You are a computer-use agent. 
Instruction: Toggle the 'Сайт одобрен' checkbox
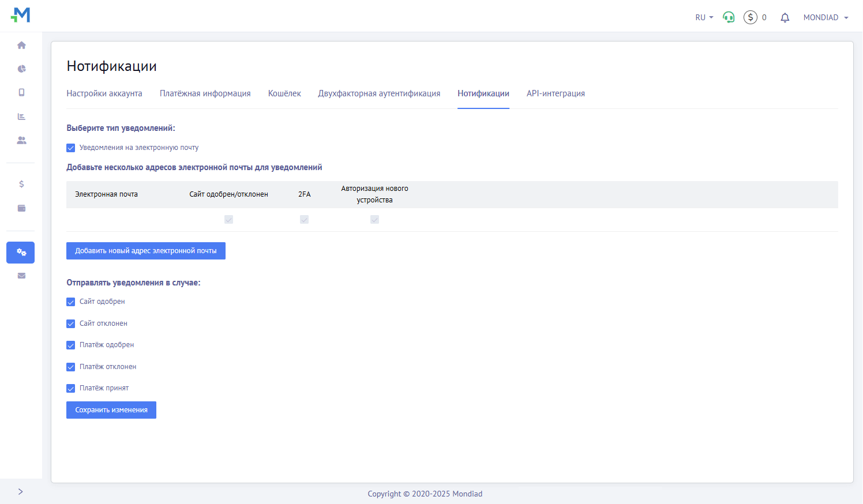pos(71,302)
